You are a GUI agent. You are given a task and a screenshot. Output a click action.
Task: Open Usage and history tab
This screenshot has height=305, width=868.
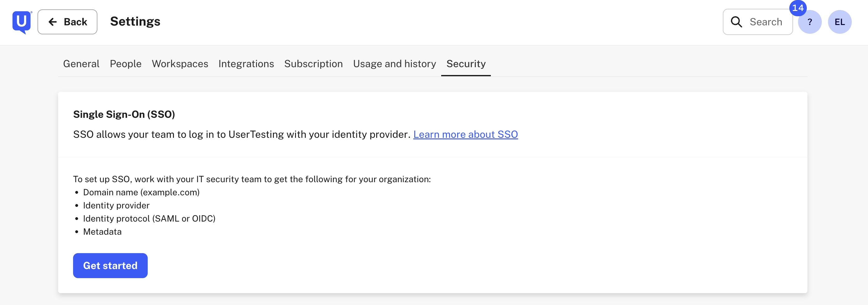pos(395,64)
